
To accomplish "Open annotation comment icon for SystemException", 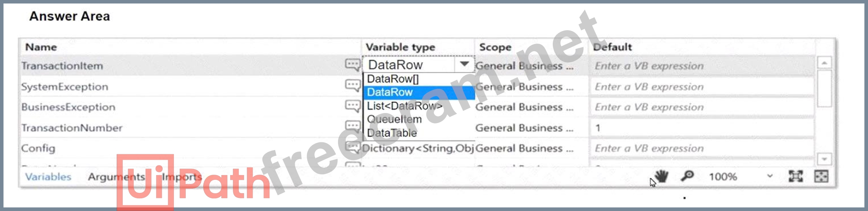I will pos(352,86).
